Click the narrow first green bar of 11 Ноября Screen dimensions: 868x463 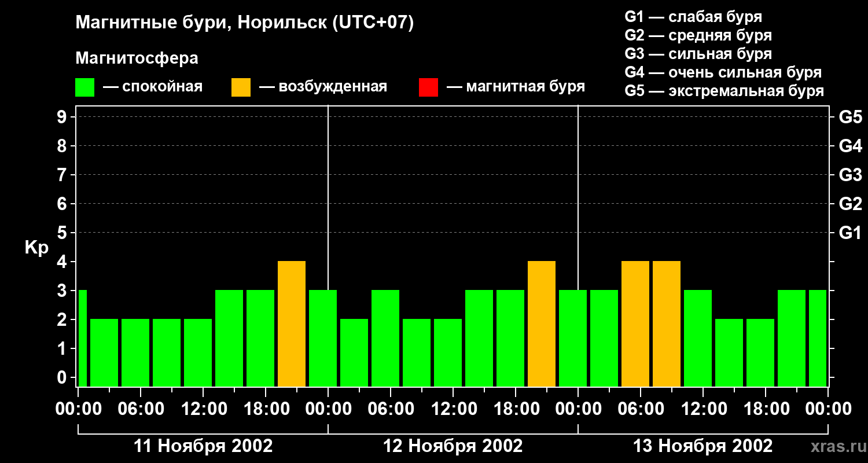(82, 339)
